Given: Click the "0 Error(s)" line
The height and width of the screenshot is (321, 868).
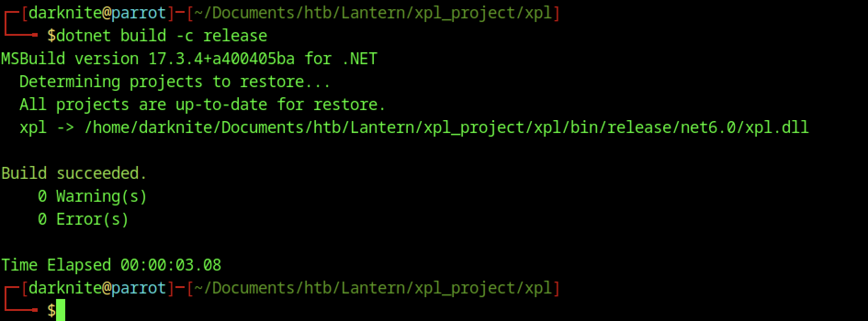Looking at the screenshot, I should tap(83, 219).
